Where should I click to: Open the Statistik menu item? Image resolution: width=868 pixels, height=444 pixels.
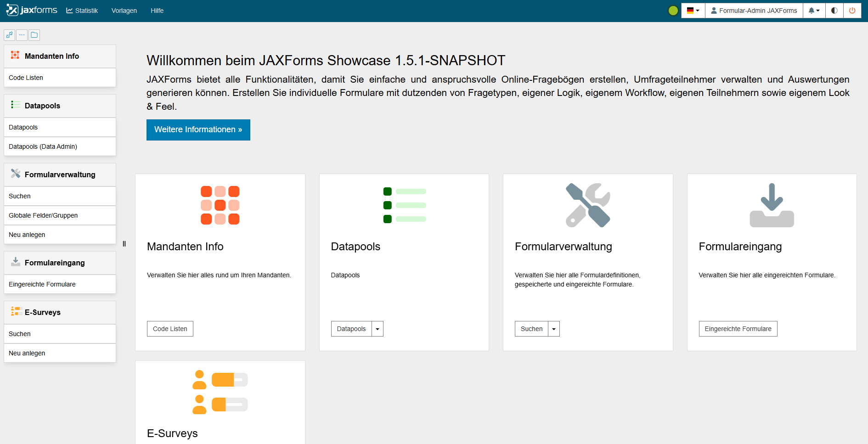point(82,11)
